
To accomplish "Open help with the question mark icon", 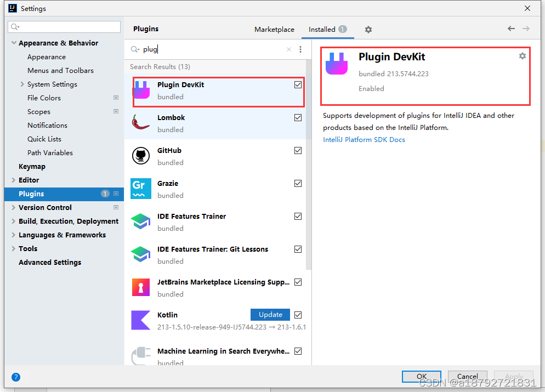I will pos(16,377).
